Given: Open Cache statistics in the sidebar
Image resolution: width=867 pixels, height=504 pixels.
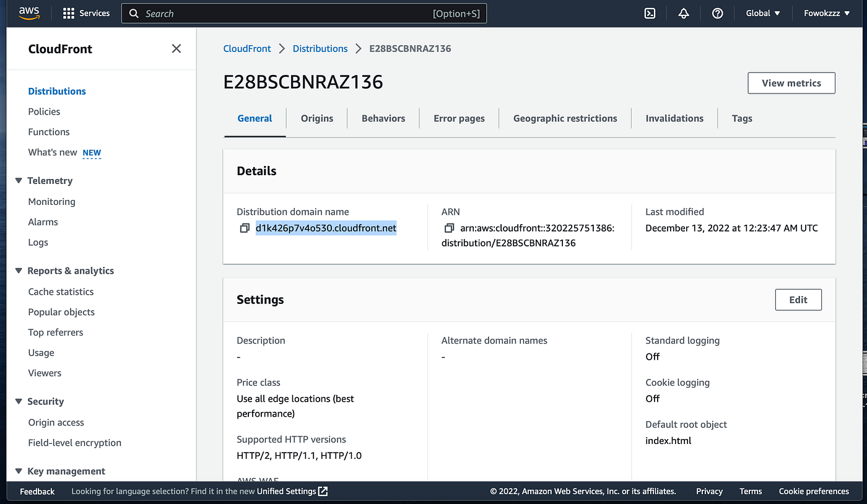Looking at the screenshot, I should pos(61,292).
